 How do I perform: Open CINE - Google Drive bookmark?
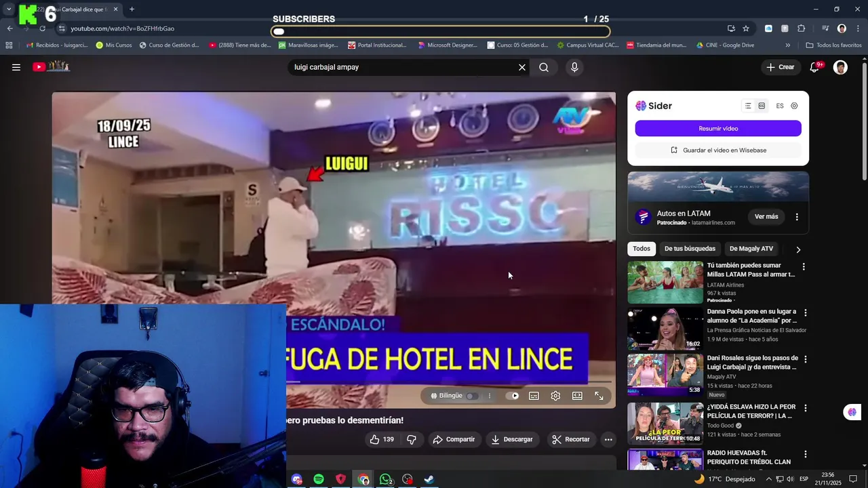click(725, 45)
